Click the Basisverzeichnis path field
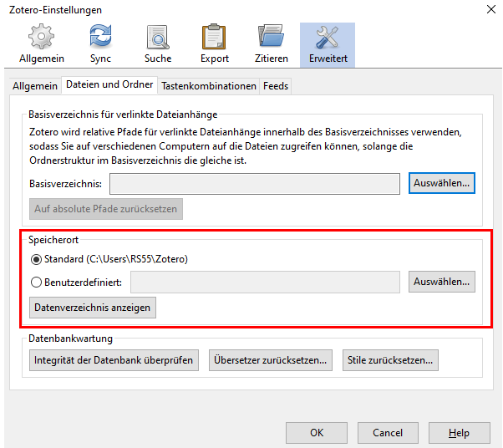Image resolution: width=503 pixels, height=448 pixels. (x=255, y=184)
